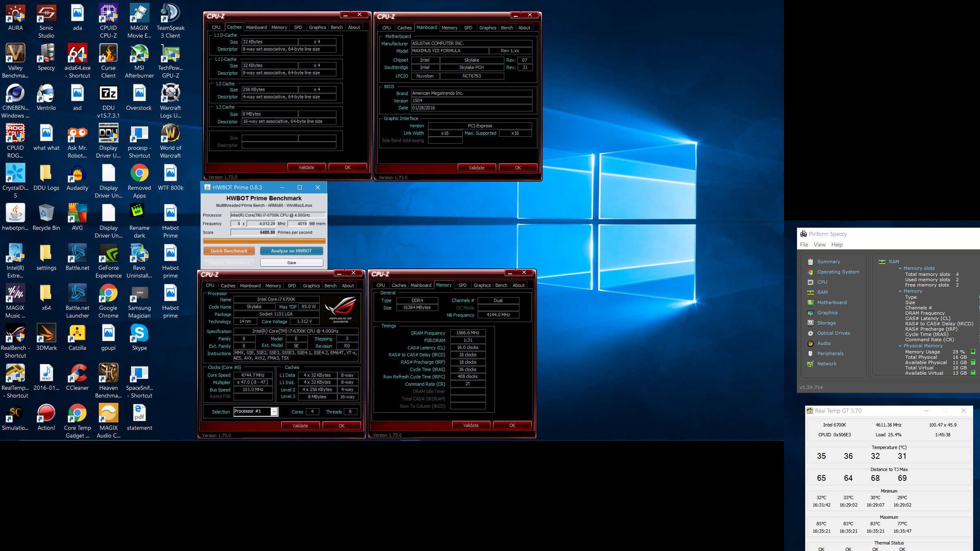The height and width of the screenshot is (551, 980).
Task: Collapse Physical Memory section in Speccy
Action: click(900, 346)
